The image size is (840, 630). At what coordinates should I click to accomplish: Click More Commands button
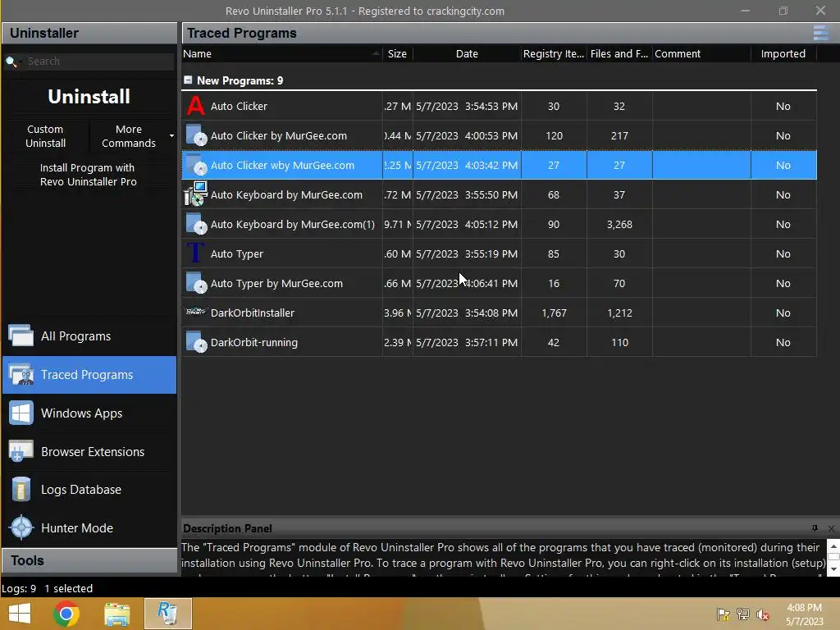[129, 136]
